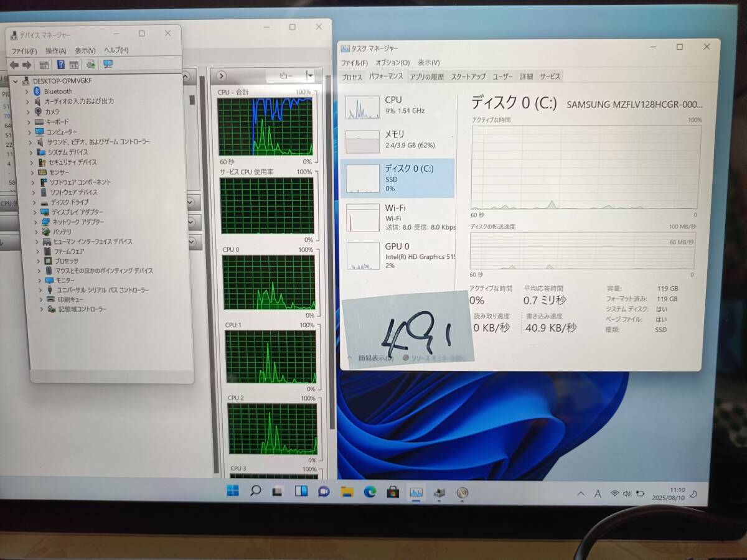Click Device Manager icon in taskbar

coord(439,493)
